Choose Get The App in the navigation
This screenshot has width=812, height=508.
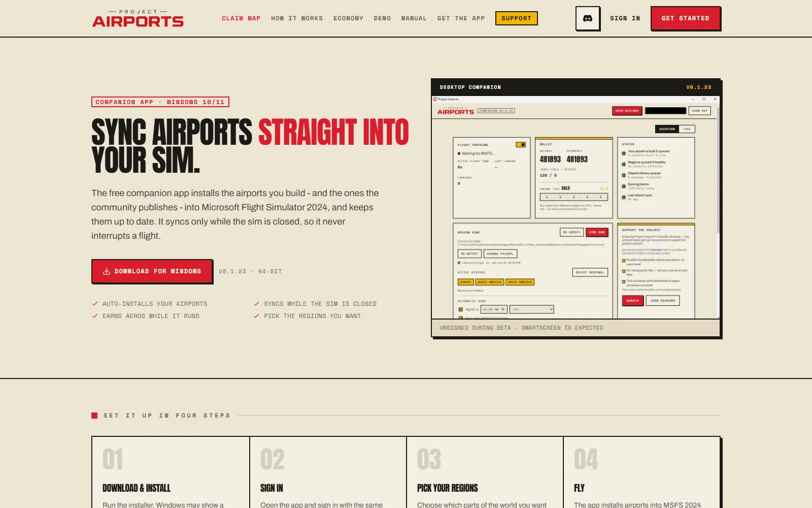click(x=461, y=18)
